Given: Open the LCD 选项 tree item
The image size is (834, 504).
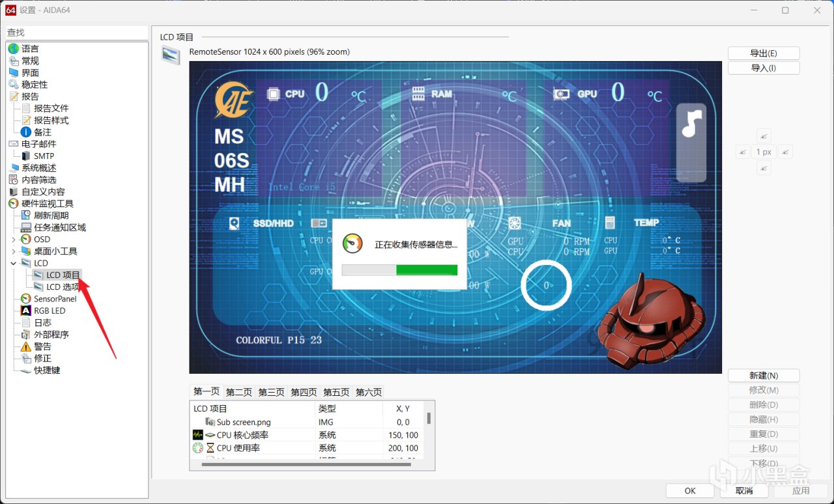Looking at the screenshot, I should (63, 287).
